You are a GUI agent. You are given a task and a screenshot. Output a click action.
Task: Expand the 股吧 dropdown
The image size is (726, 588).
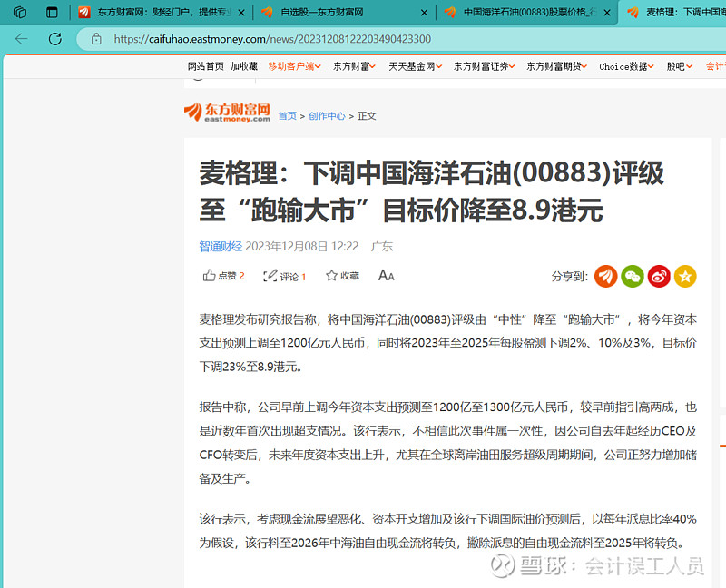(x=679, y=66)
